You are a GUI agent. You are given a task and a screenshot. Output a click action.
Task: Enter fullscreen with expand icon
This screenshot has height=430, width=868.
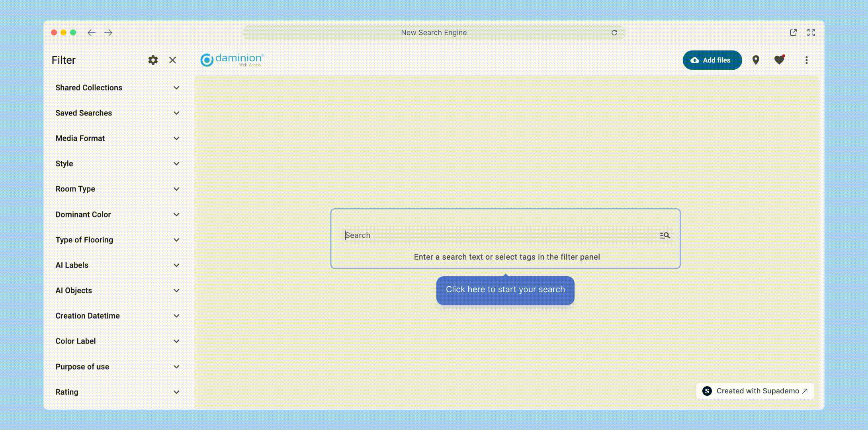pyautogui.click(x=811, y=33)
